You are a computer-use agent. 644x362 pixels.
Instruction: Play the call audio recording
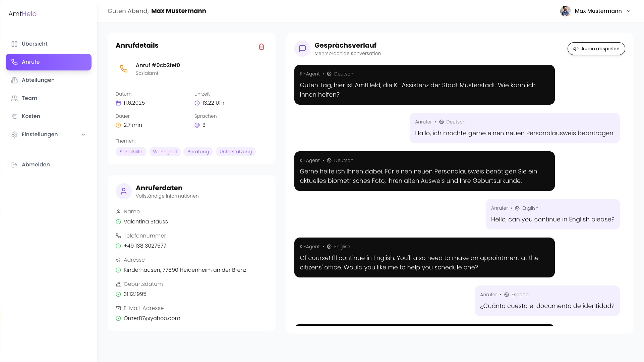click(596, 49)
